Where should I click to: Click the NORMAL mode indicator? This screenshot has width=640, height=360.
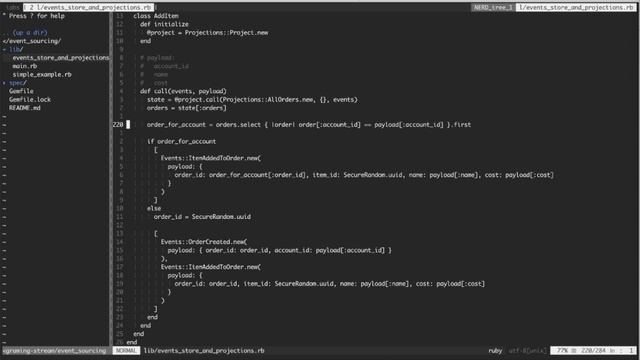(126, 351)
